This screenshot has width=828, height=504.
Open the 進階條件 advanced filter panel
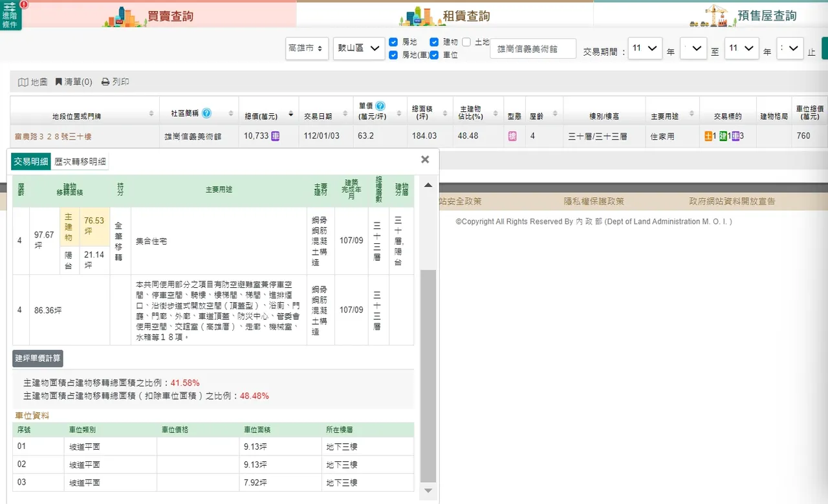10,15
